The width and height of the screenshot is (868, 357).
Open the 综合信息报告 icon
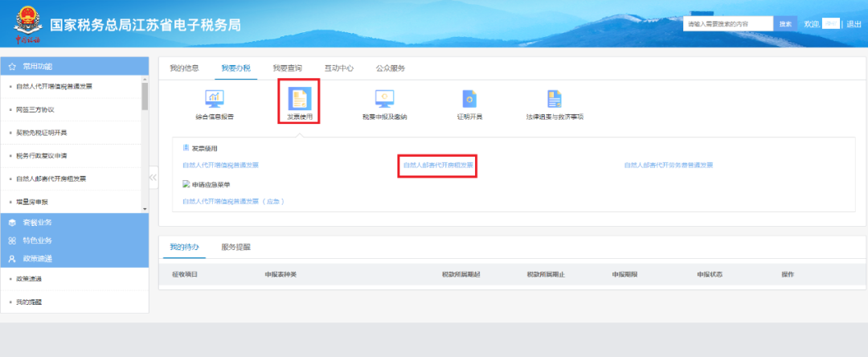pyautogui.click(x=215, y=99)
